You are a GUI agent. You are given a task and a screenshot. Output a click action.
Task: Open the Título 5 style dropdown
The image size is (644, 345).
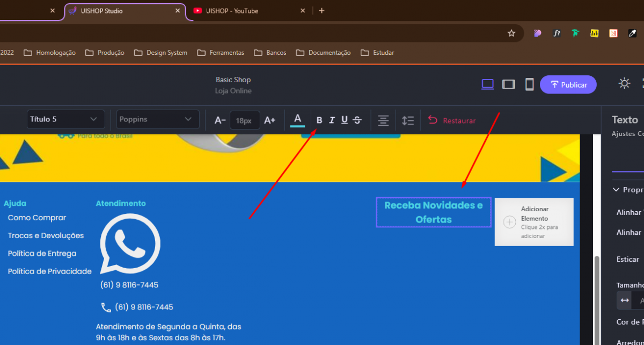click(x=65, y=119)
